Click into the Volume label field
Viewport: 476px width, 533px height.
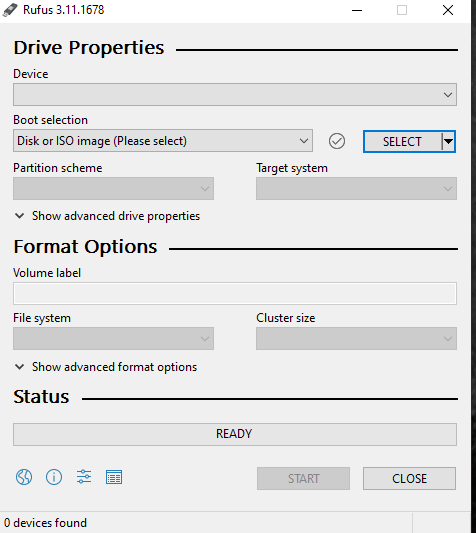point(235,293)
